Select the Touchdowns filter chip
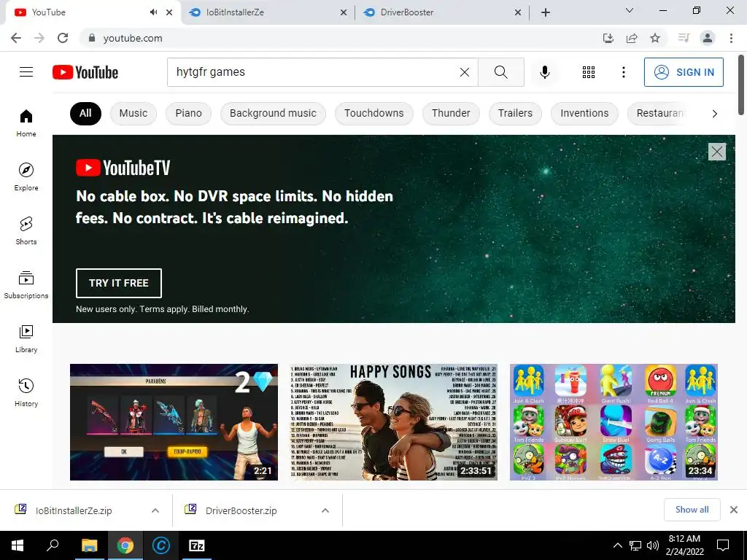Screen dimensions: 747x560 (374, 113)
